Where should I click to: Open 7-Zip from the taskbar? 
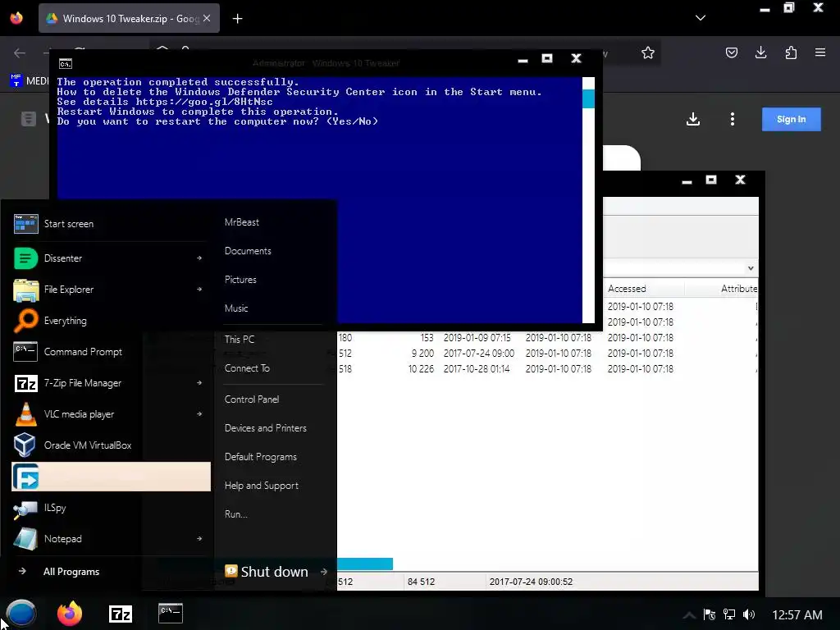coord(120,614)
